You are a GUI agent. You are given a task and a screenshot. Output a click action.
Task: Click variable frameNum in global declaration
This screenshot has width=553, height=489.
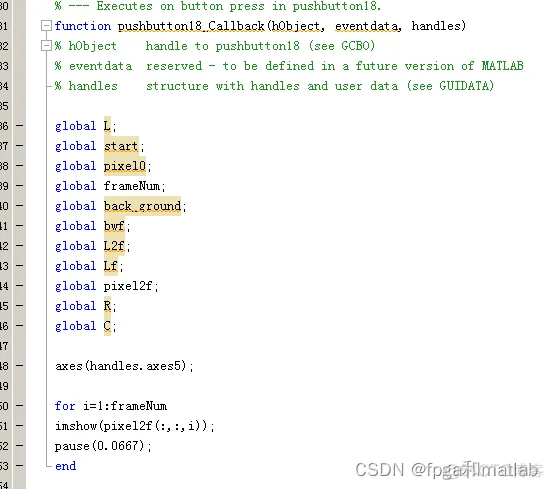(x=132, y=186)
